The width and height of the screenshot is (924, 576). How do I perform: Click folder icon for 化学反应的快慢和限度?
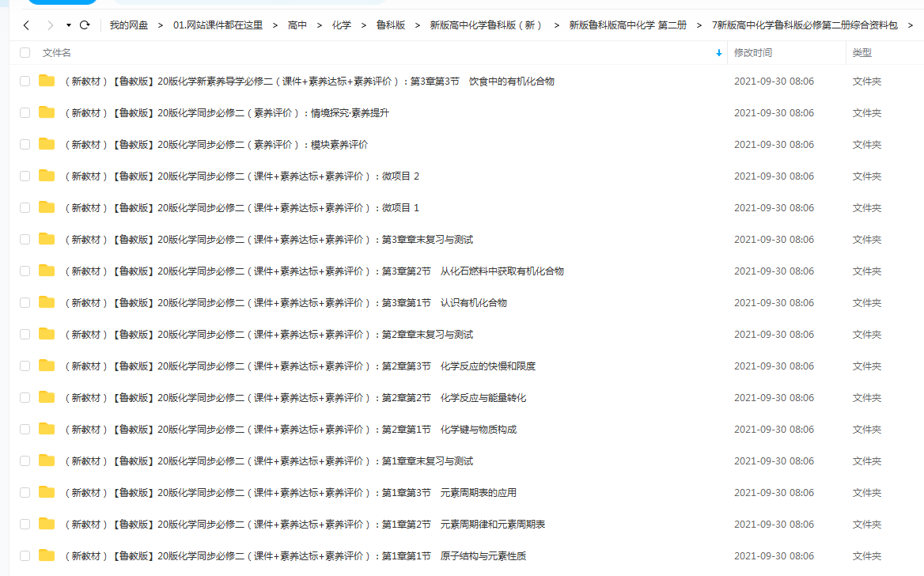47,366
